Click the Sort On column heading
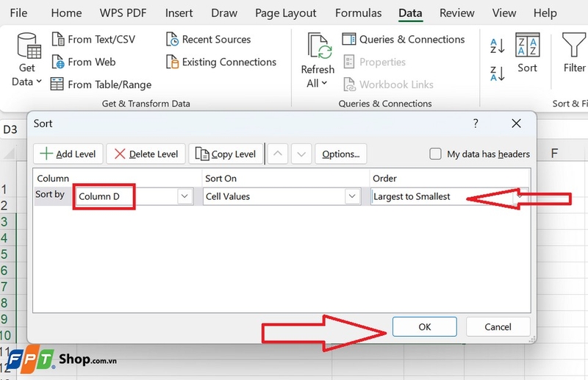 click(221, 178)
